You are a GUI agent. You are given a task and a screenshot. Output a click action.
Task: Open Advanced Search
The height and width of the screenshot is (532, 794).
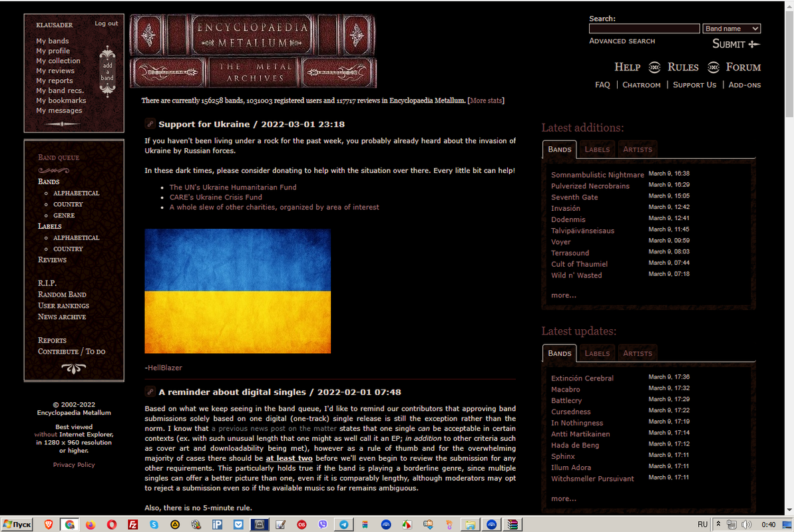tap(622, 41)
